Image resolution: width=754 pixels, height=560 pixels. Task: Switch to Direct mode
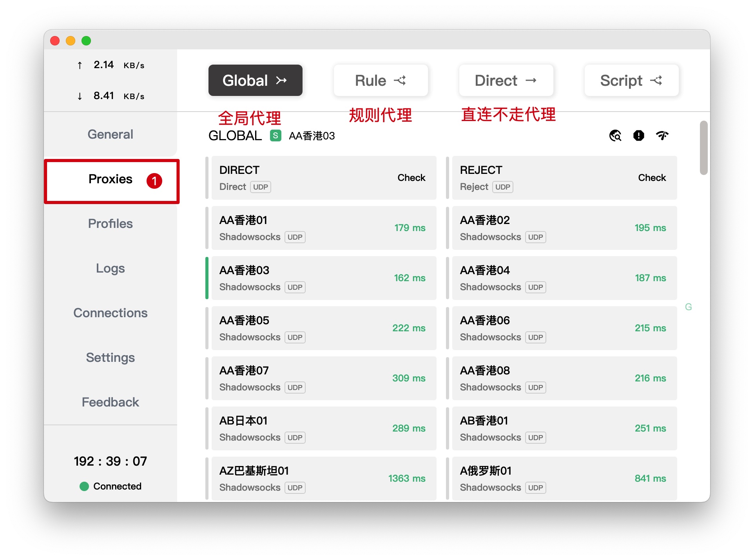506,80
